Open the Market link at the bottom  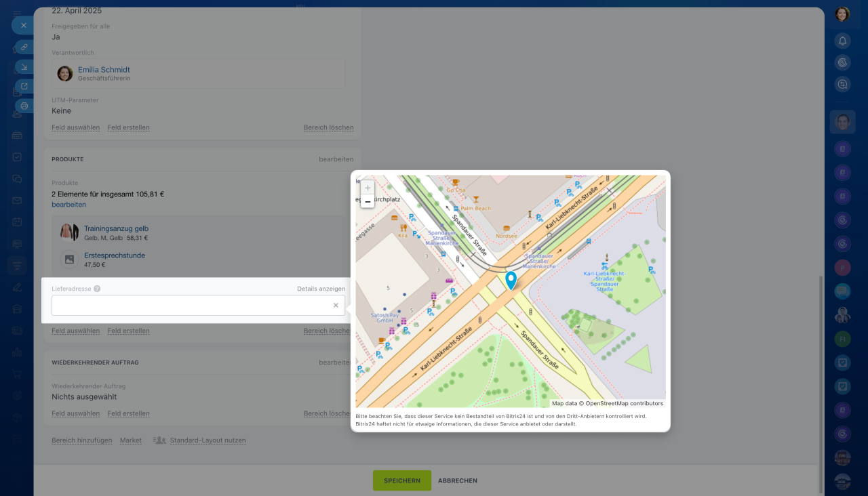pyautogui.click(x=131, y=440)
